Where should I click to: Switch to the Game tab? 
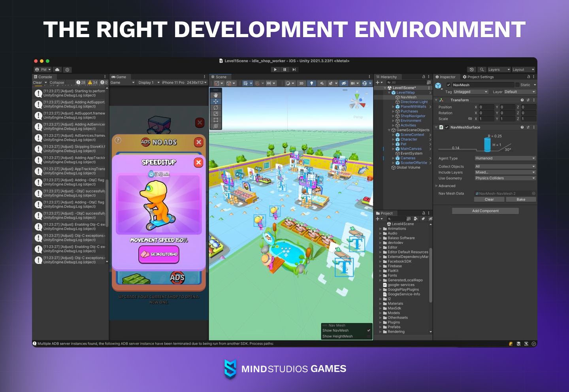[x=119, y=77]
